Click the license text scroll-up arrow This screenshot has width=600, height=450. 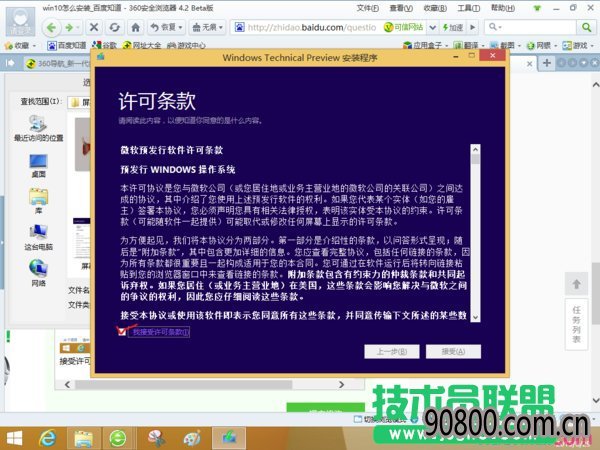point(475,149)
